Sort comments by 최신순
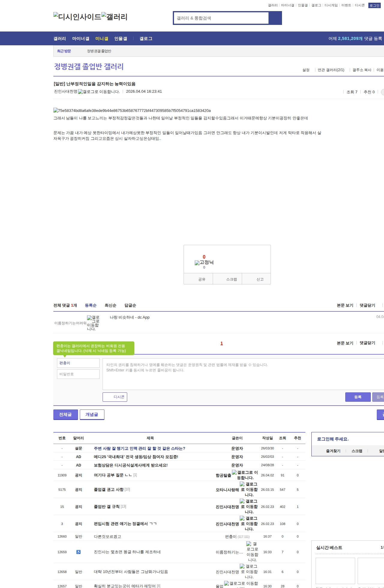 pos(110,305)
